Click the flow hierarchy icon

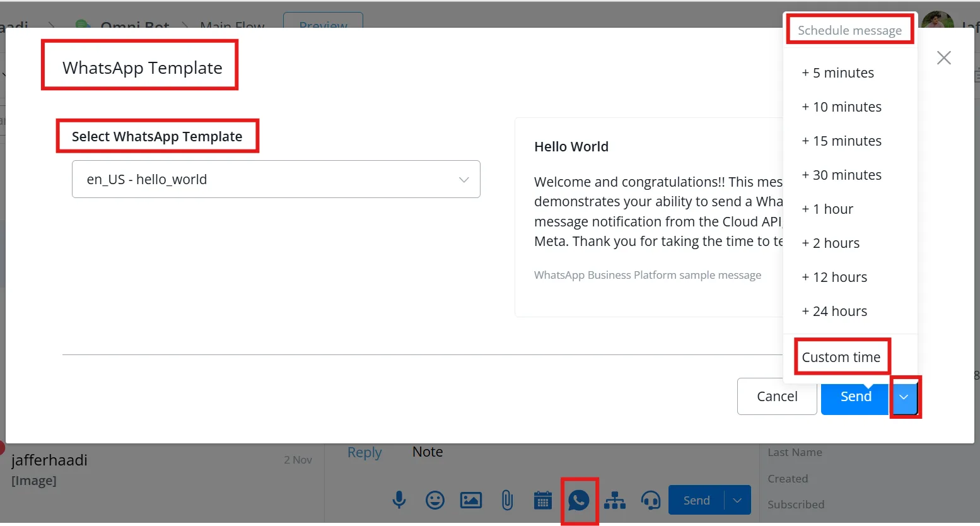pos(615,500)
